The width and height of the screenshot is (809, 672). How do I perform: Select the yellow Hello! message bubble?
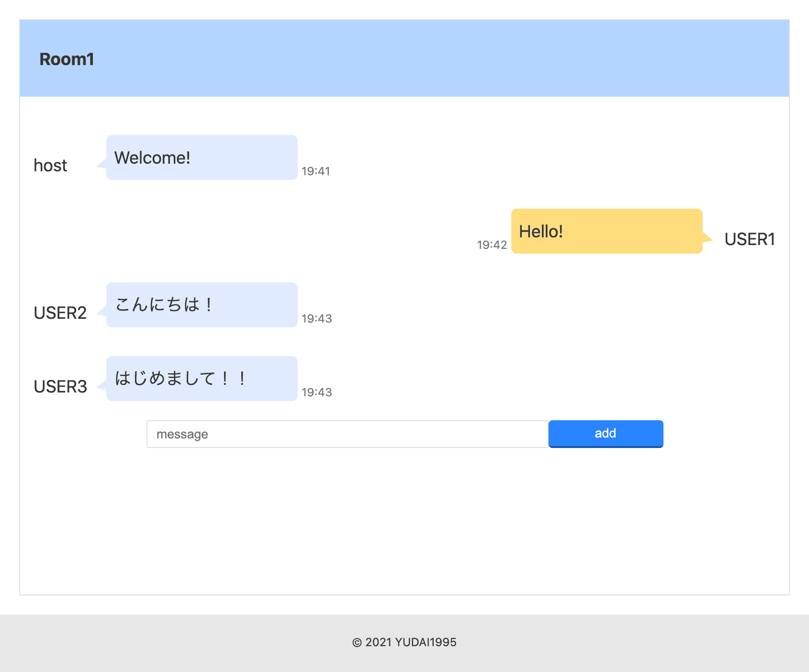coord(606,231)
